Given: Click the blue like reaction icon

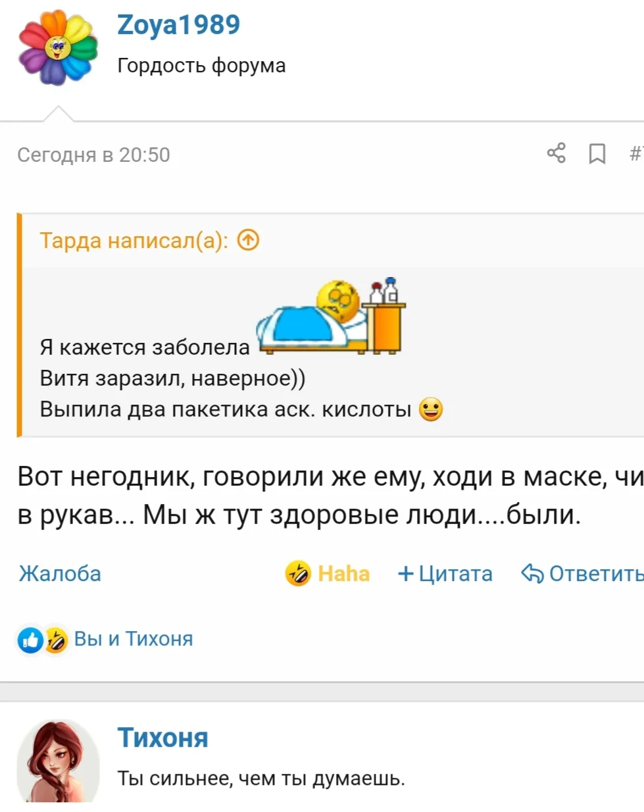Looking at the screenshot, I should pyautogui.click(x=30, y=640).
